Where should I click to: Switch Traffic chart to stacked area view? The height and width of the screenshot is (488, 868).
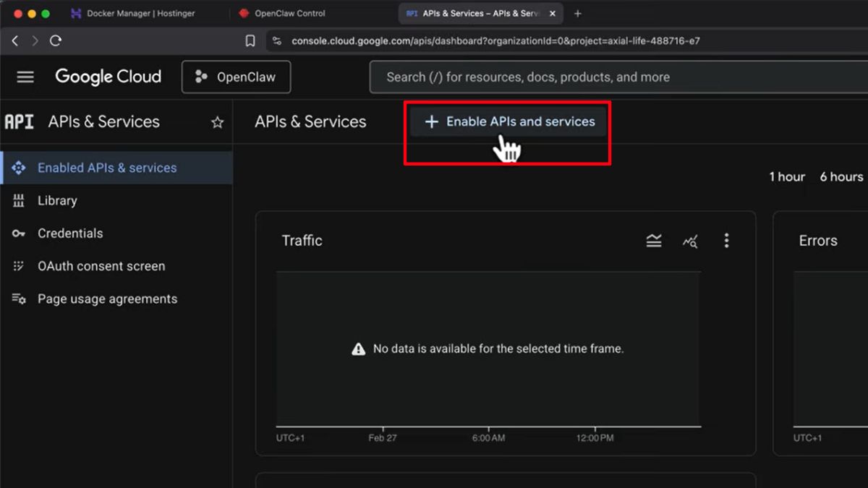[x=653, y=241]
